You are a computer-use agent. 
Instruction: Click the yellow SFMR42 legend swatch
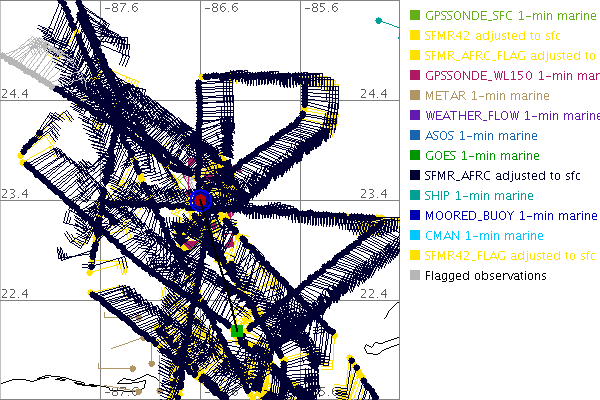click(x=415, y=36)
